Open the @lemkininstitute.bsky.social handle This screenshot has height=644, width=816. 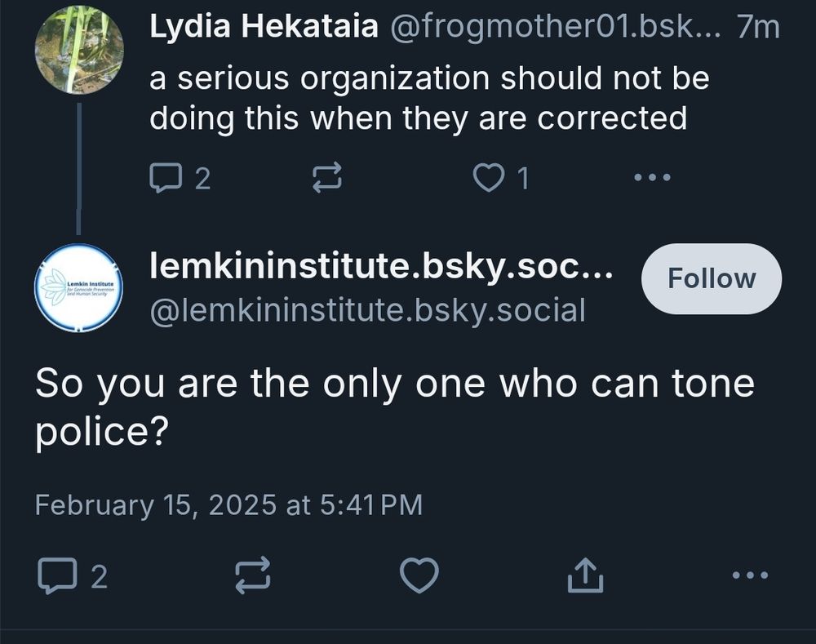click(x=367, y=310)
